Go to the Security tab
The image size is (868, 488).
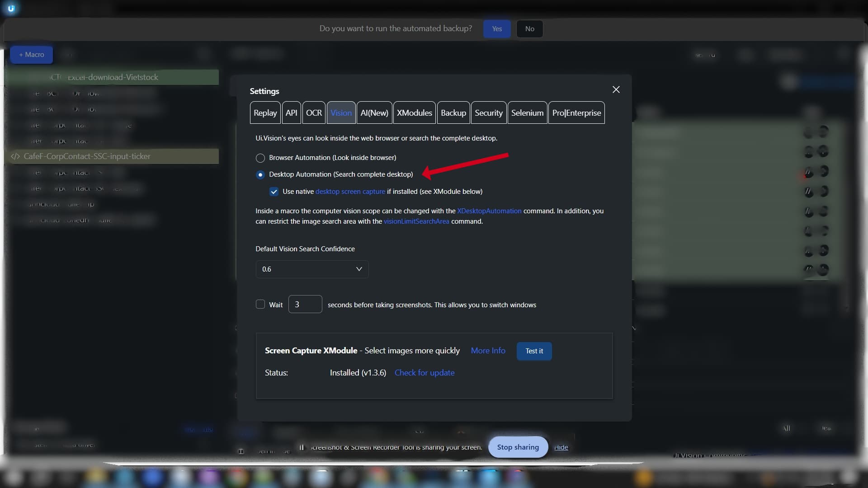(x=489, y=113)
